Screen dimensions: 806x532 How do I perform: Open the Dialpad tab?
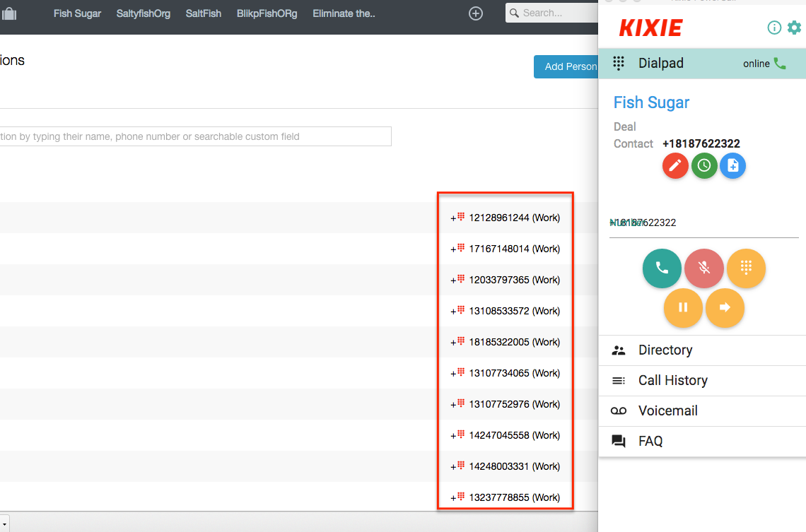pyautogui.click(x=660, y=64)
